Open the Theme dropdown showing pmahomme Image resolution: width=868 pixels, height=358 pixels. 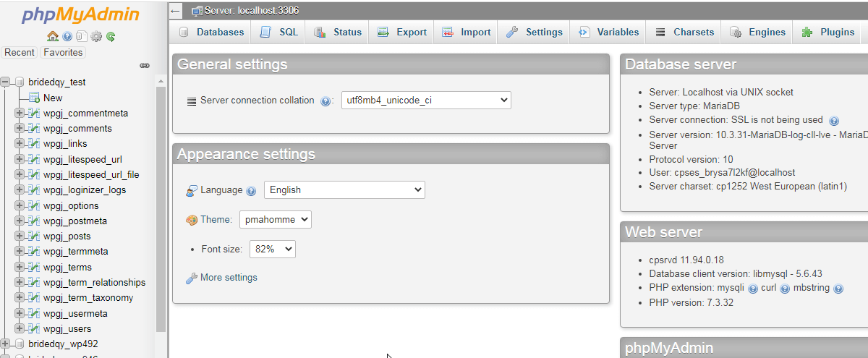coord(276,219)
